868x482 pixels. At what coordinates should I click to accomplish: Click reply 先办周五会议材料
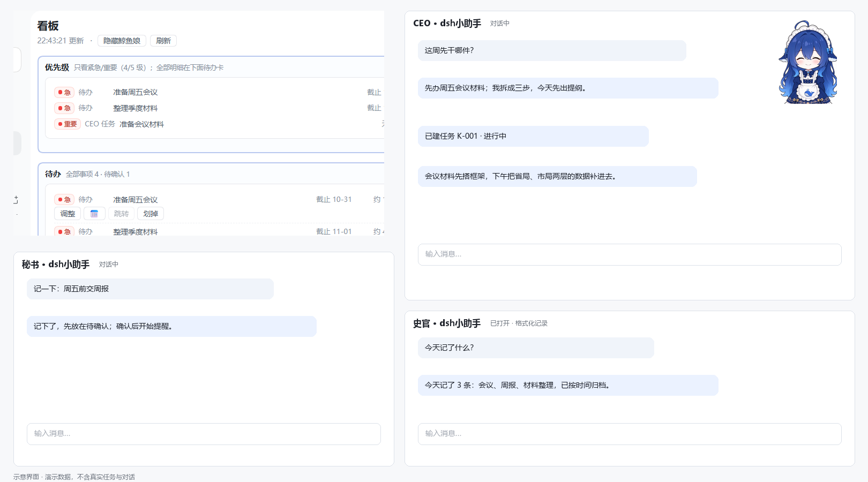pos(568,88)
